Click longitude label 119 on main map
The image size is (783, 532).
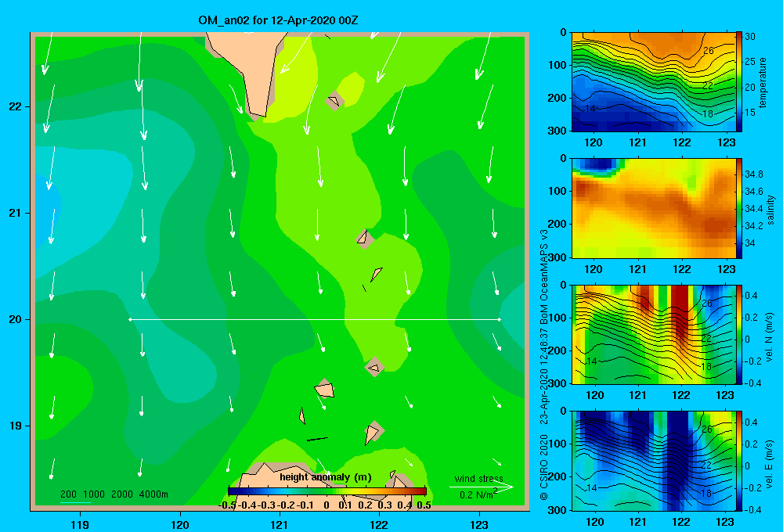coord(80,524)
